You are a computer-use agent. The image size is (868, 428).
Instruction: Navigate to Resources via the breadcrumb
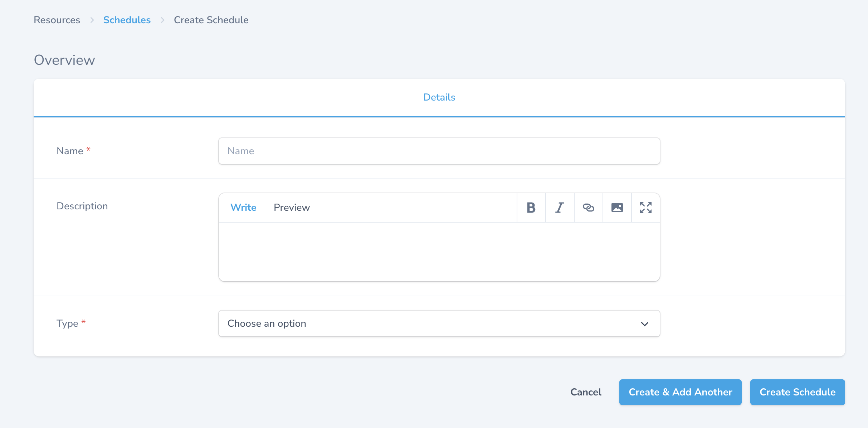(57, 20)
